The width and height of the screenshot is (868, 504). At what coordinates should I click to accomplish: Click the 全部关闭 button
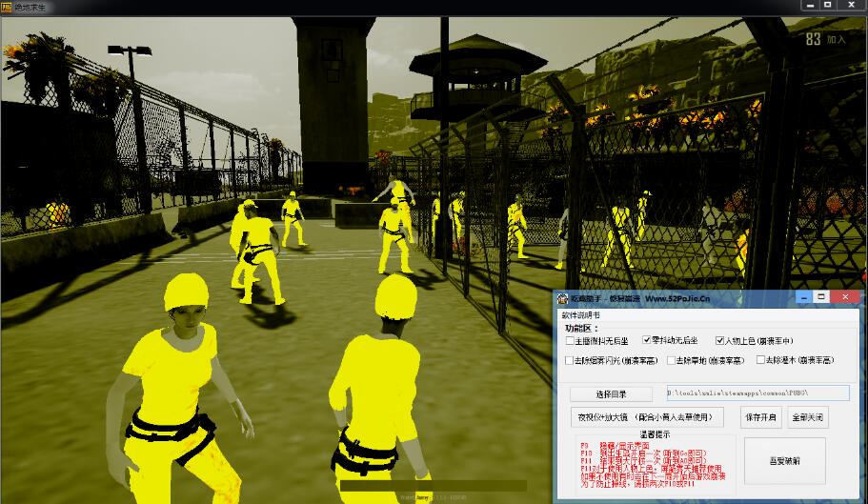(808, 417)
